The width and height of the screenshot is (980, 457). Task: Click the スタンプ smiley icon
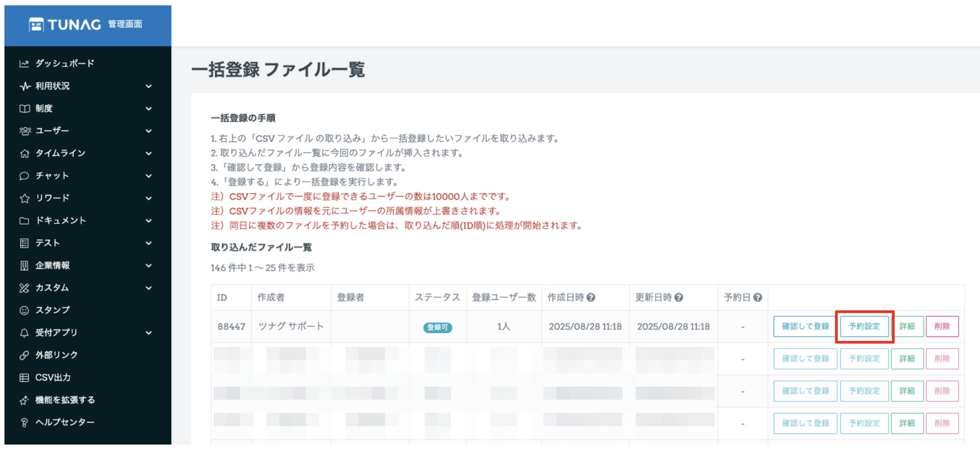tap(24, 310)
